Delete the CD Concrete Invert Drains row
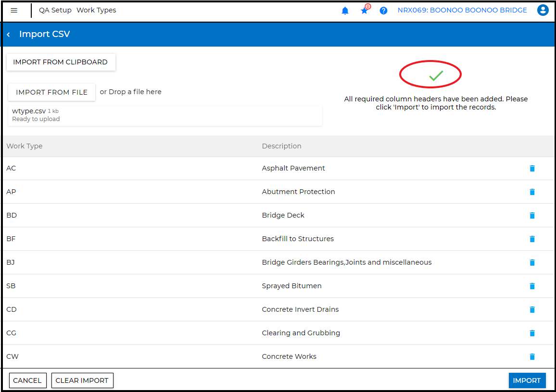The height and width of the screenshot is (392, 556). pos(532,309)
